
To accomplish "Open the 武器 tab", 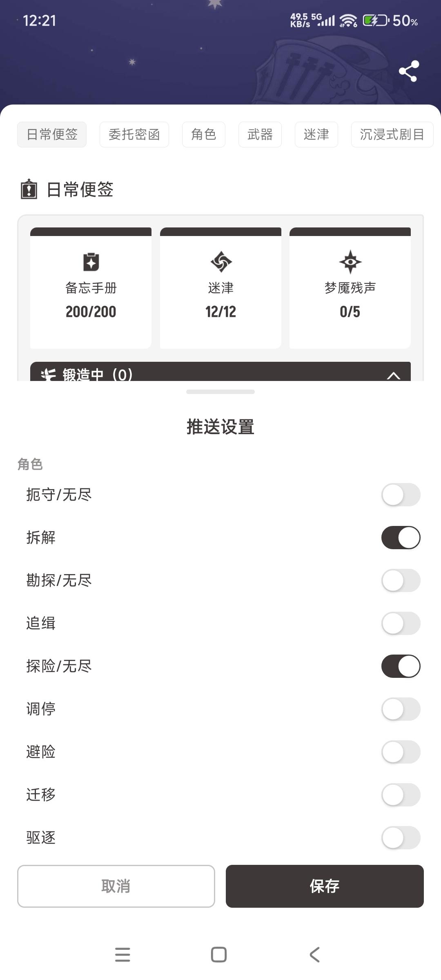I will (260, 134).
